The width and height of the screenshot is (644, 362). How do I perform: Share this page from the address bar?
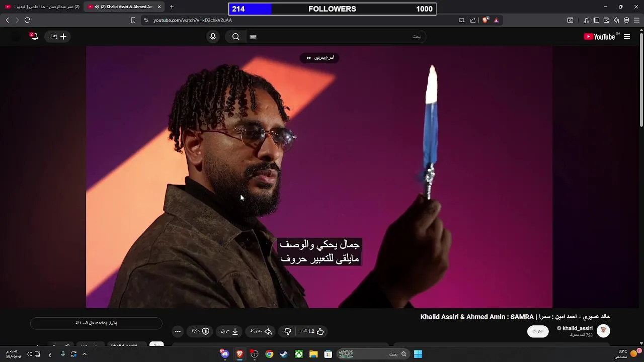[x=473, y=20]
